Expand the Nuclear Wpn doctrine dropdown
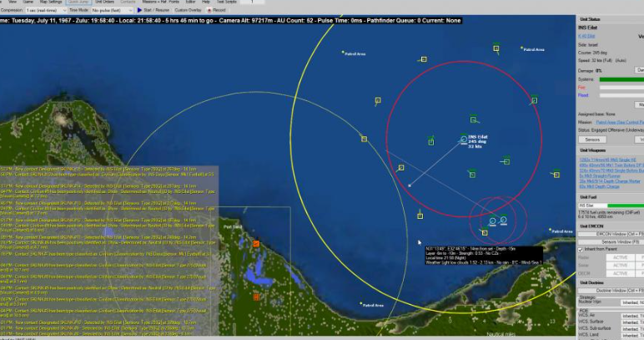Viewport: 644px width, 340px height. point(632,302)
